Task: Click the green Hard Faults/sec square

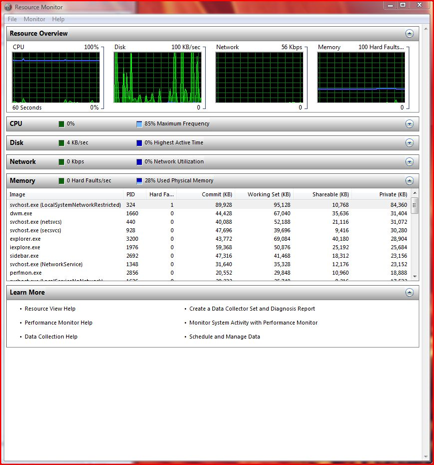Action: [61, 181]
